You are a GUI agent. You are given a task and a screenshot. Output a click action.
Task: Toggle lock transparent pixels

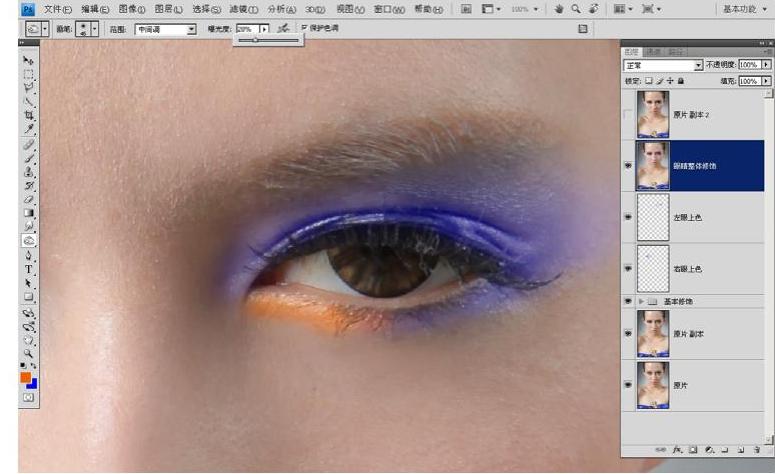point(648,81)
